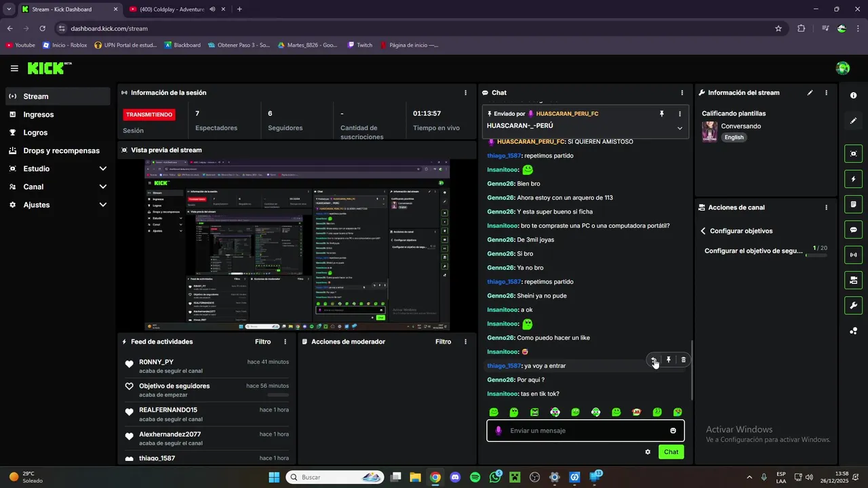Expand the Ajustes section chevron
Screen dimensions: 868x488
[103, 205]
